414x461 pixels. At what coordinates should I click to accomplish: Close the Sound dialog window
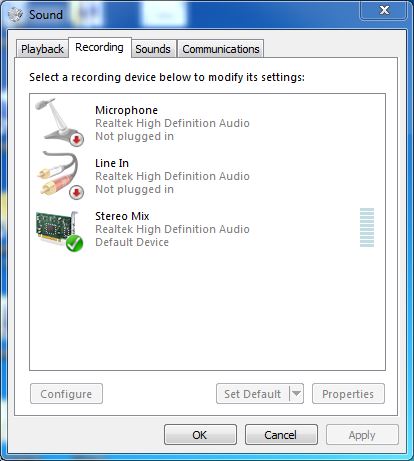384,10
